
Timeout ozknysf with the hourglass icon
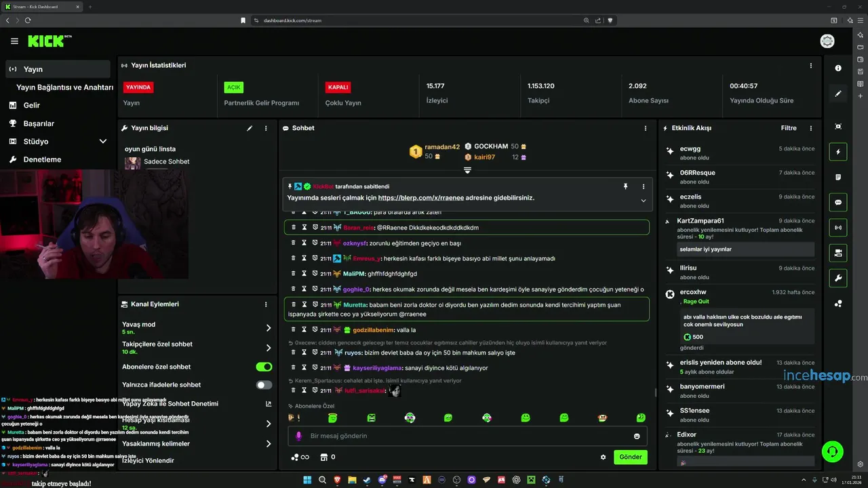304,243
